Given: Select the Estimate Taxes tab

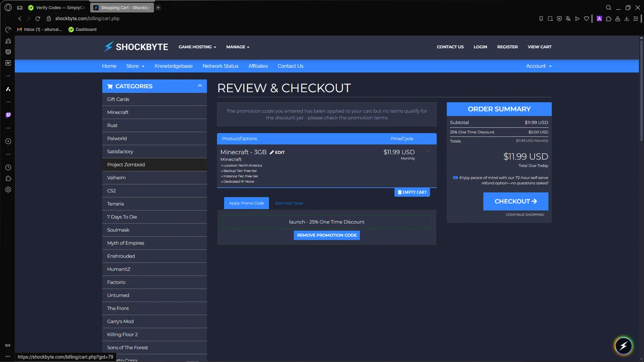Looking at the screenshot, I should click(289, 203).
